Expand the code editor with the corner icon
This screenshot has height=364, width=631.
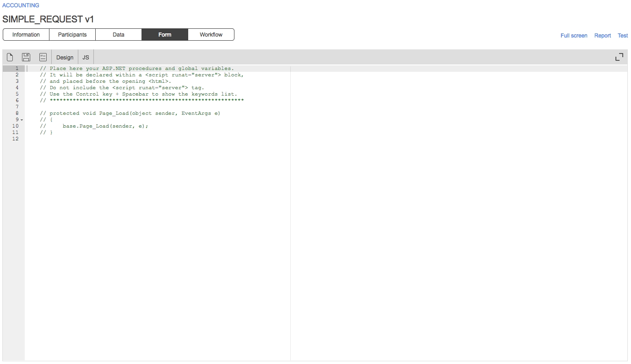[619, 57]
